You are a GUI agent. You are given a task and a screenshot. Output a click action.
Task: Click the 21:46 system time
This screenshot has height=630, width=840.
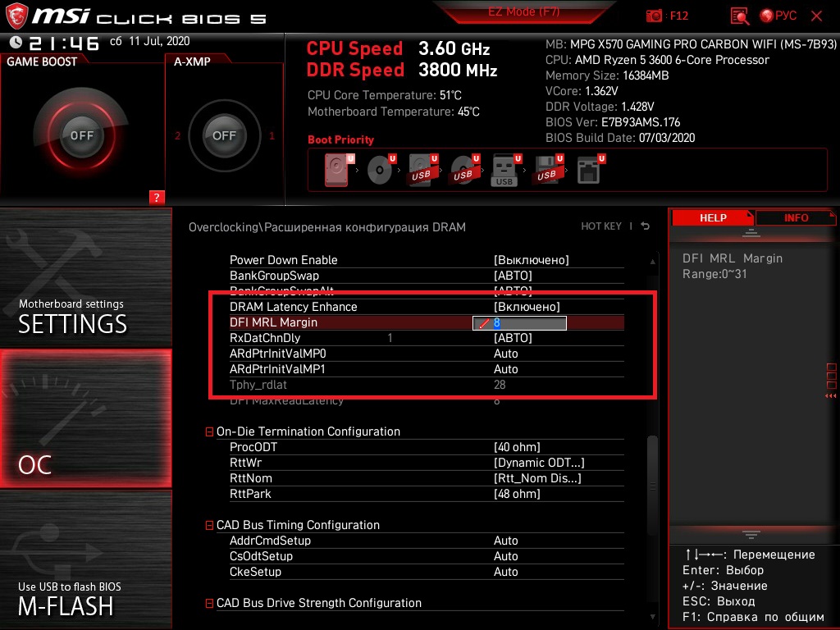click(x=64, y=43)
